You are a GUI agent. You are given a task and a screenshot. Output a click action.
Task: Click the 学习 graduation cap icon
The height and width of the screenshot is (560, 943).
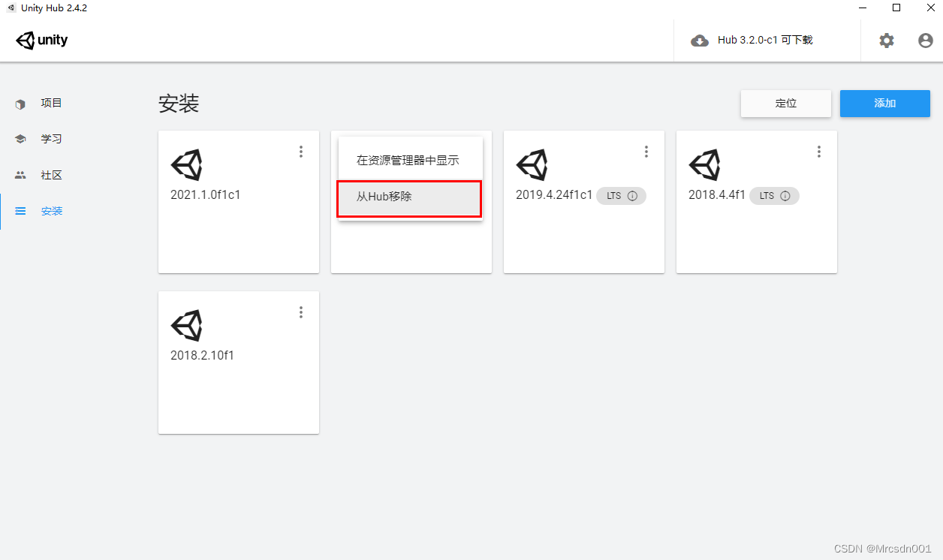20,140
